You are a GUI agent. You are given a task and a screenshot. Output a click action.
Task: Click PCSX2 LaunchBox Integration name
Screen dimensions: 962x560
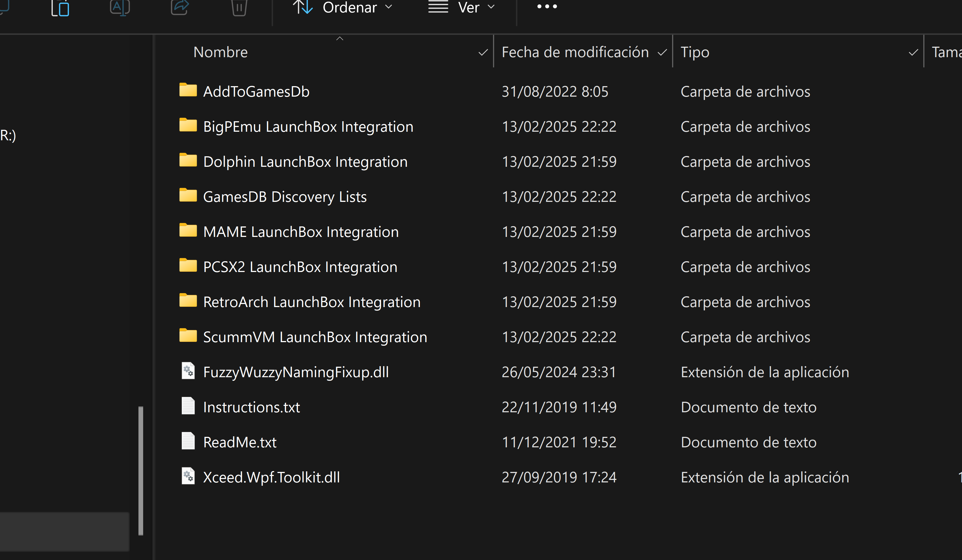coord(300,267)
